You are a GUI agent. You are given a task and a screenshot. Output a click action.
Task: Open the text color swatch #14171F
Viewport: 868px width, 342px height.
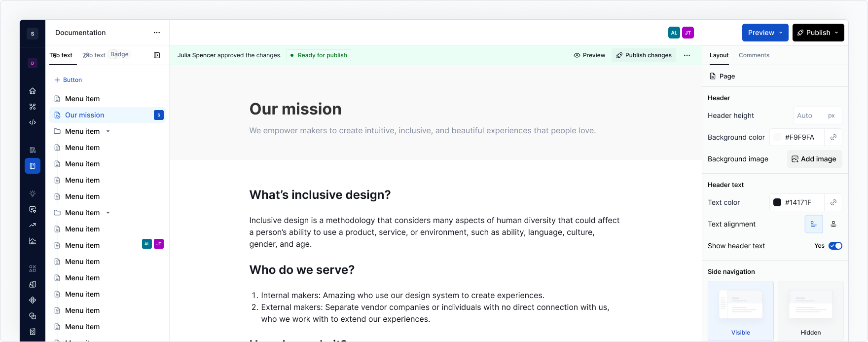[777, 202]
